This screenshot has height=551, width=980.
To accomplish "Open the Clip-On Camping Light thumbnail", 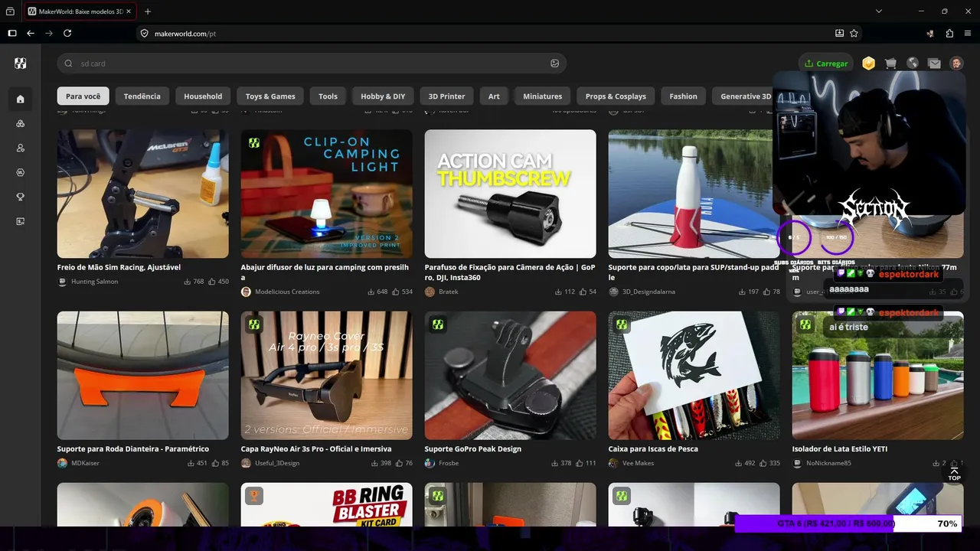I will tap(327, 194).
